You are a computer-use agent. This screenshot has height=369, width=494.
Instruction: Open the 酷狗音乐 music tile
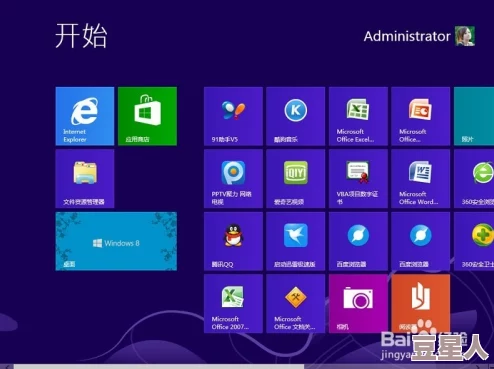click(296, 116)
